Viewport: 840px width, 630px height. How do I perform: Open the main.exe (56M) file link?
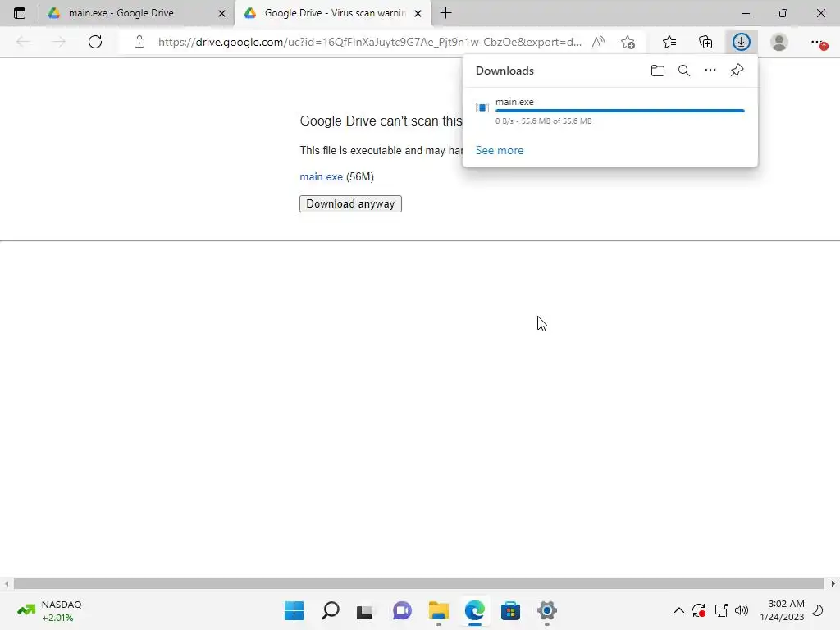tap(321, 177)
